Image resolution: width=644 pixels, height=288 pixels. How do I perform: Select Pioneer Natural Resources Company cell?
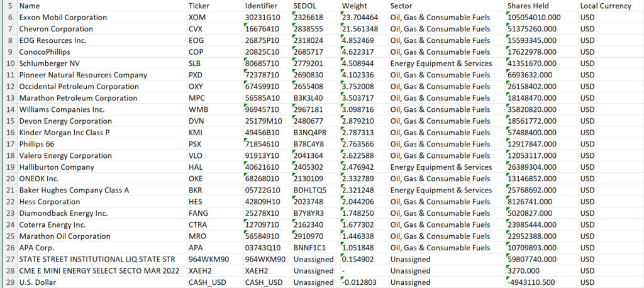[102, 75]
